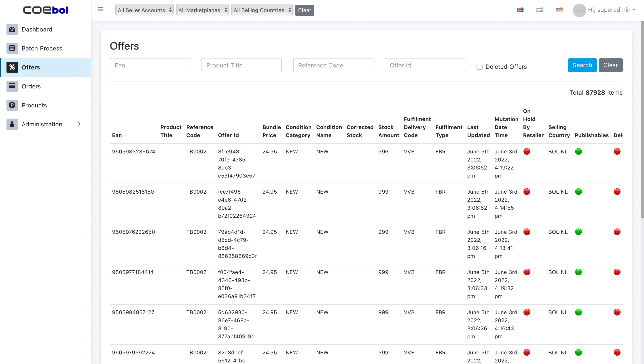
Task: Open Administration menu item
Action: [x=46, y=124]
